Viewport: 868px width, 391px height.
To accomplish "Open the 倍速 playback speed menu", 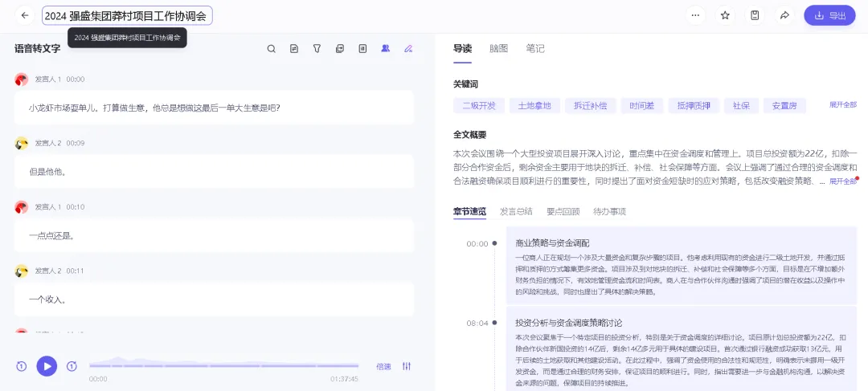I will 383,366.
